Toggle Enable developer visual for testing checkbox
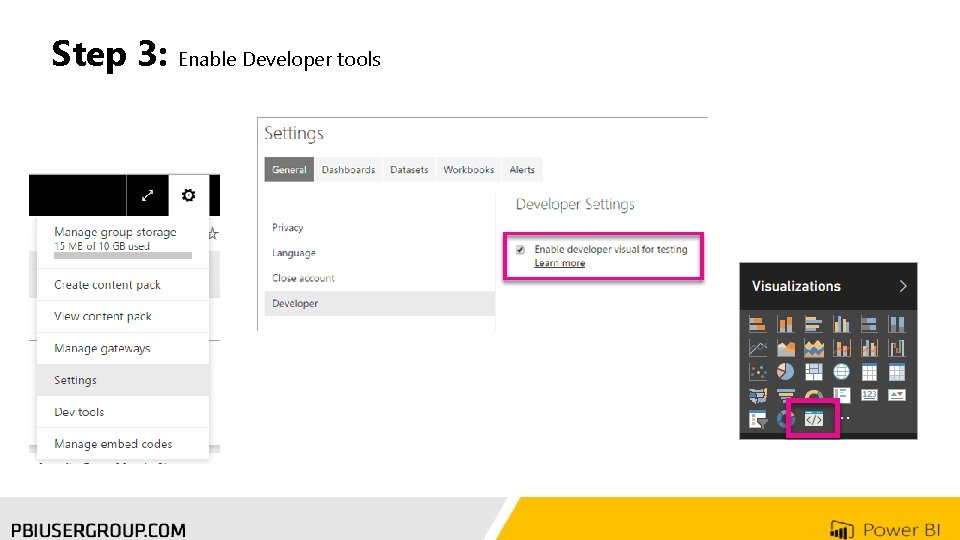This screenshot has width=960, height=540. click(520, 250)
